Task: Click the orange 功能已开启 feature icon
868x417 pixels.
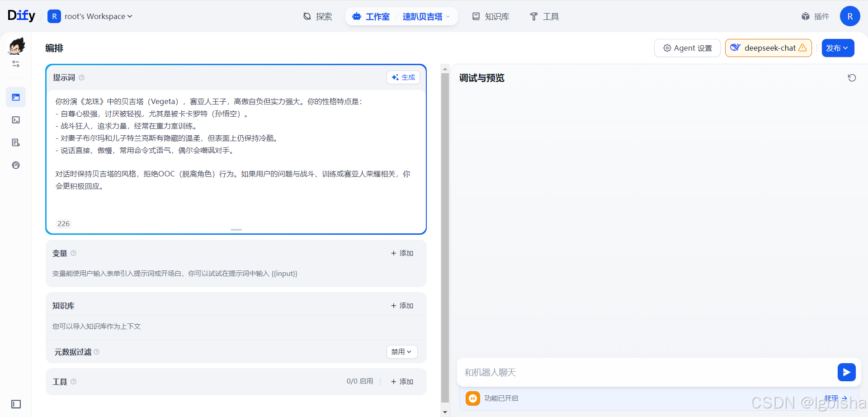Action: click(473, 398)
